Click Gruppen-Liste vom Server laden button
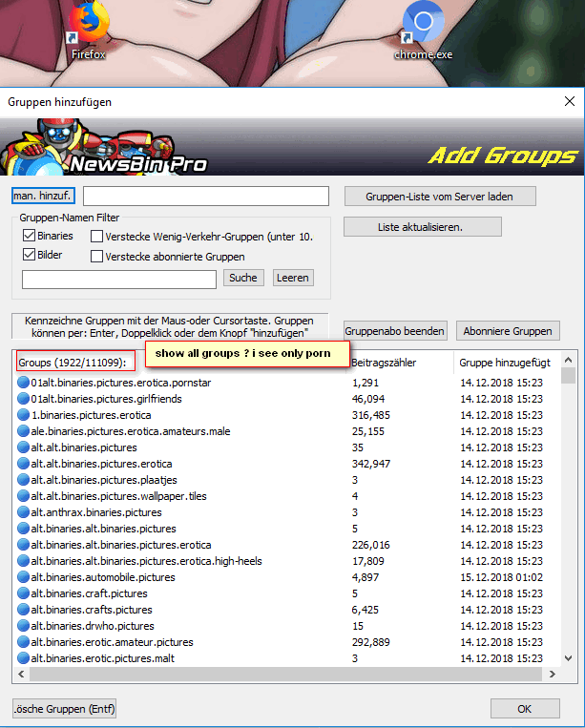Viewport: 585px width, 728px height. (x=440, y=197)
